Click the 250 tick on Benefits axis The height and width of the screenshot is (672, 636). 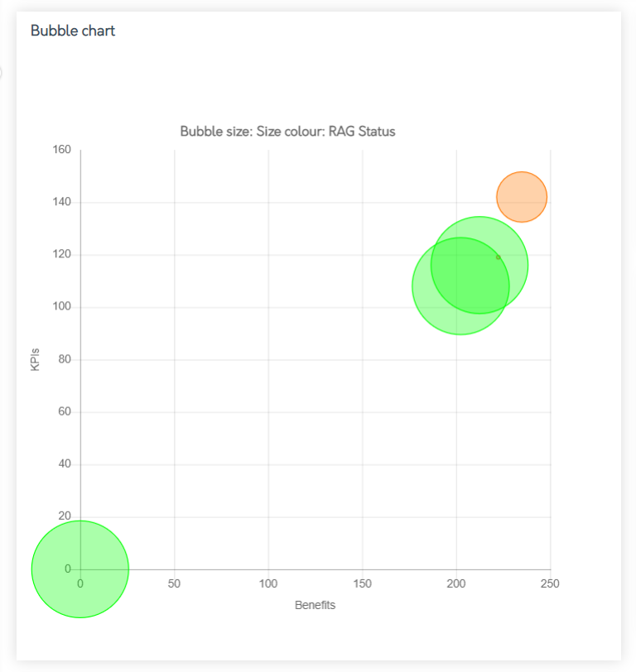[550, 583]
